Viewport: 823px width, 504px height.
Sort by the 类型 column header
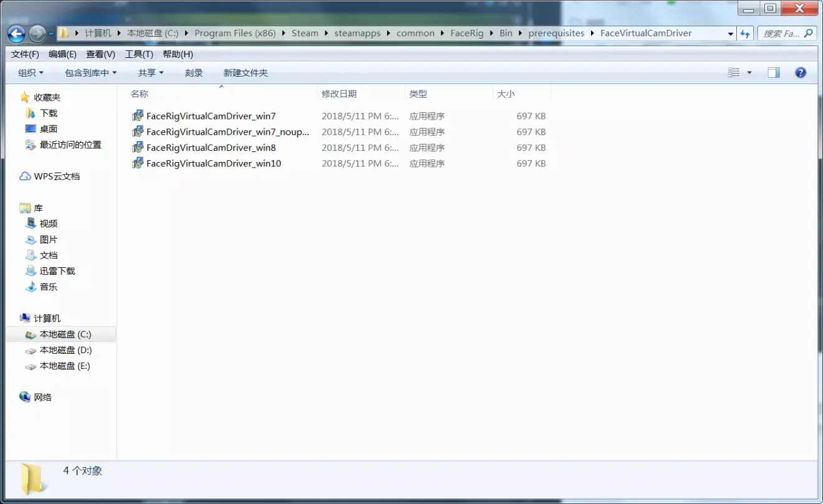(418, 93)
